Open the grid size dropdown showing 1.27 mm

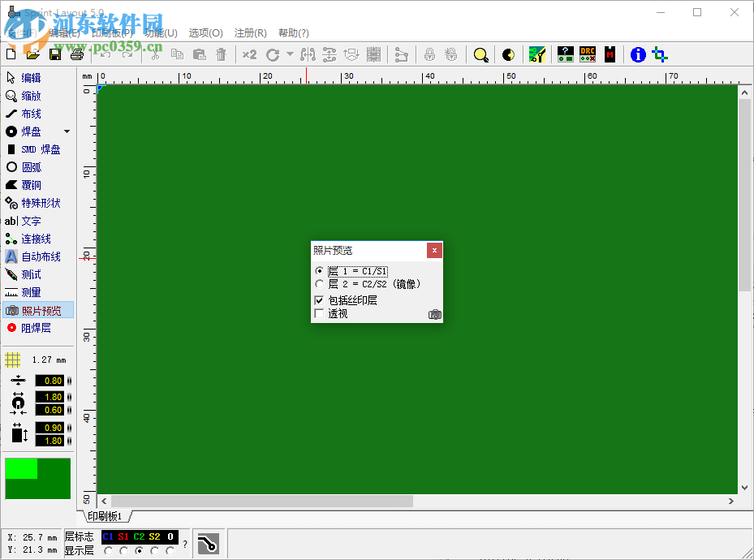pyautogui.click(x=45, y=360)
